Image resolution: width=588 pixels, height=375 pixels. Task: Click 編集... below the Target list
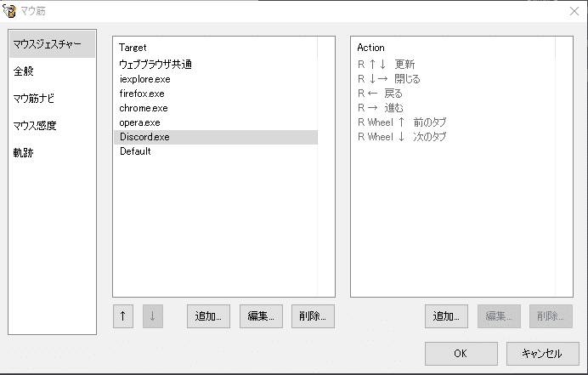261,316
